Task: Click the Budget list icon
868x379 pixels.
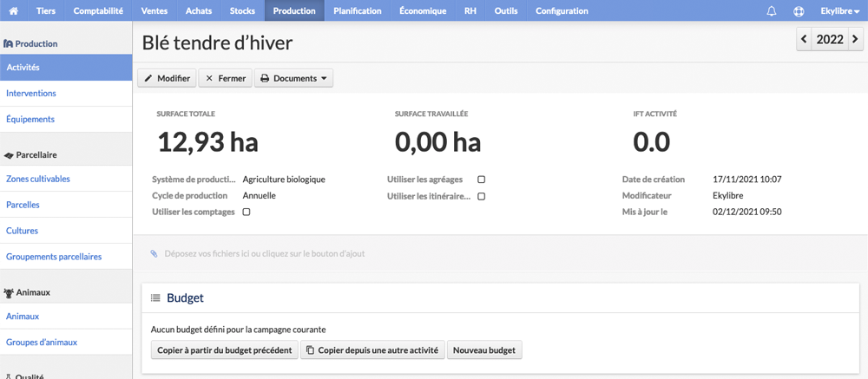Action: point(155,298)
